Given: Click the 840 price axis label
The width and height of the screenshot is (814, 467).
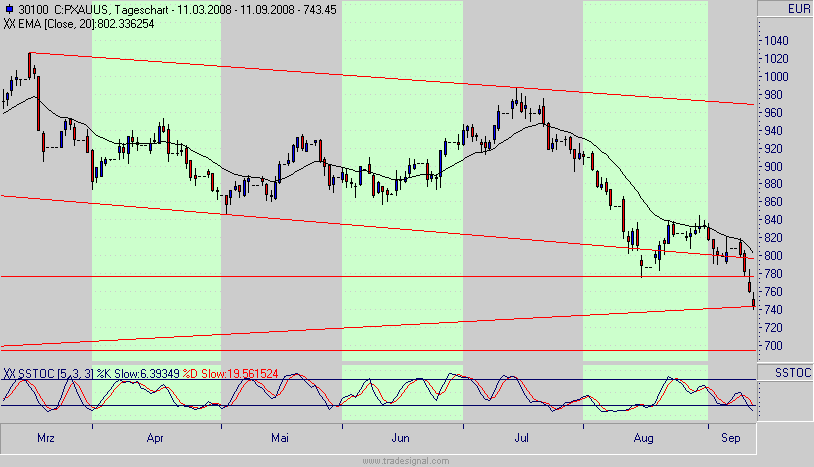Looking at the screenshot, I should 773,220.
